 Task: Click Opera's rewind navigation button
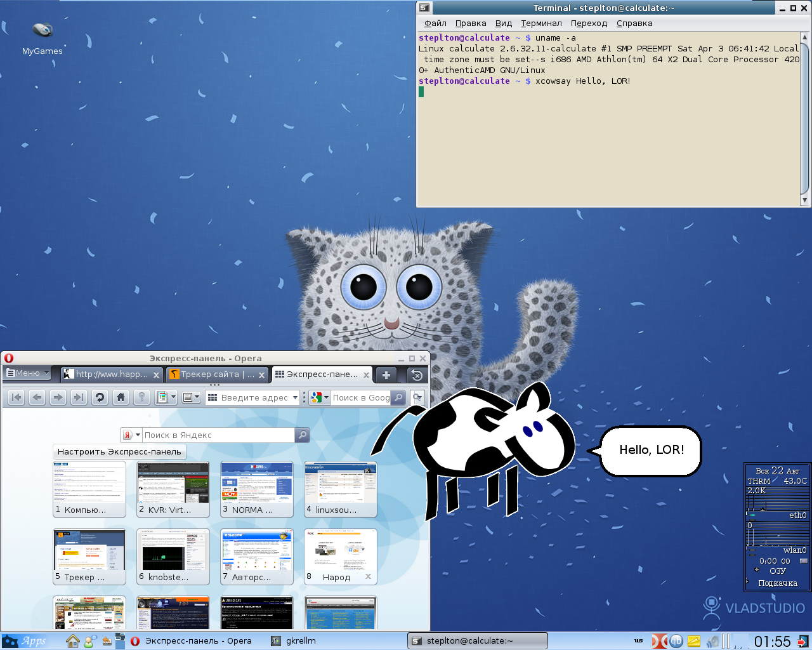point(16,397)
